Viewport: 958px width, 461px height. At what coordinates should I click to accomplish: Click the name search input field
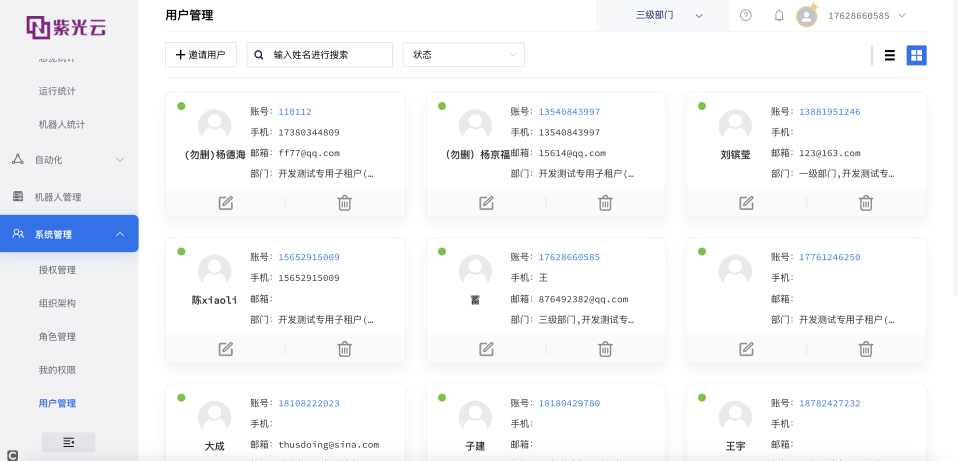click(328, 55)
